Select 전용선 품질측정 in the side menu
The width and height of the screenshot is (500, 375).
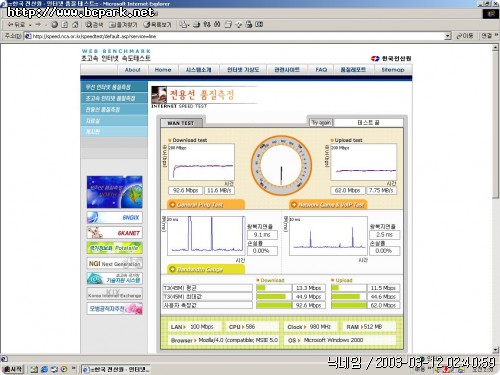pos(114,109)
